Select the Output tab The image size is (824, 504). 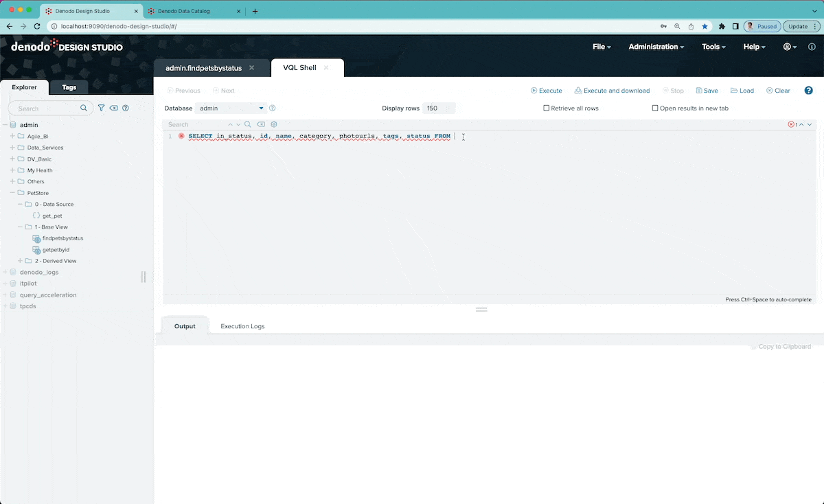(x=185, y=326)
